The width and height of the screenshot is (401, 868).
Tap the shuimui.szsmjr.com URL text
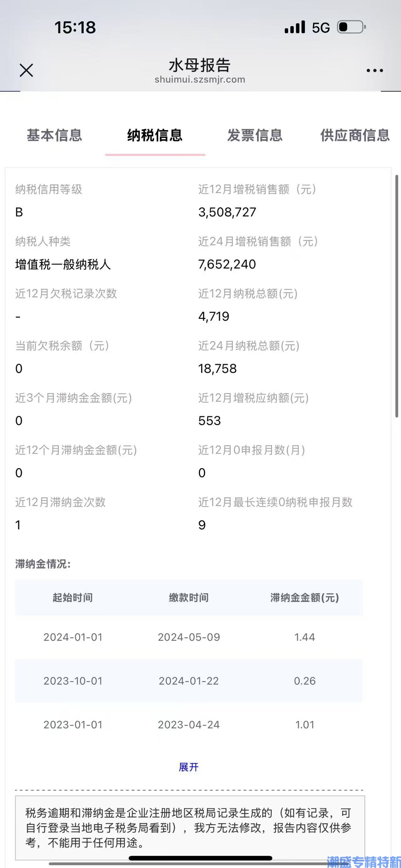point(200,79)
